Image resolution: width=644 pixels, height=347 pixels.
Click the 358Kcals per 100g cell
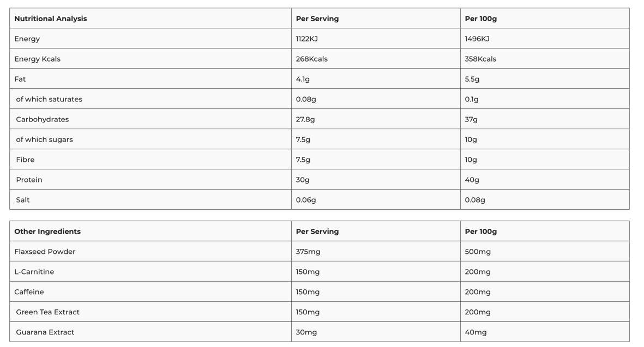coord(480,59)
